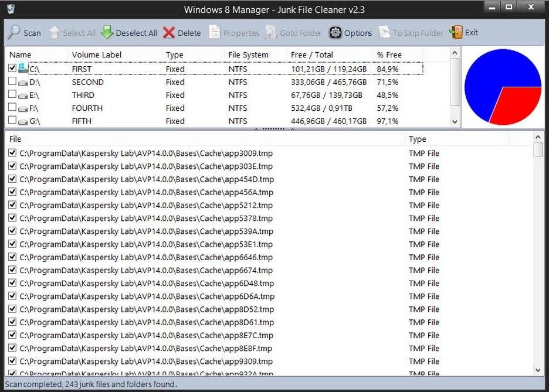The image size is (549, 392).
Task: Click the C:\ system drive icon
Action: click(23, 68)
